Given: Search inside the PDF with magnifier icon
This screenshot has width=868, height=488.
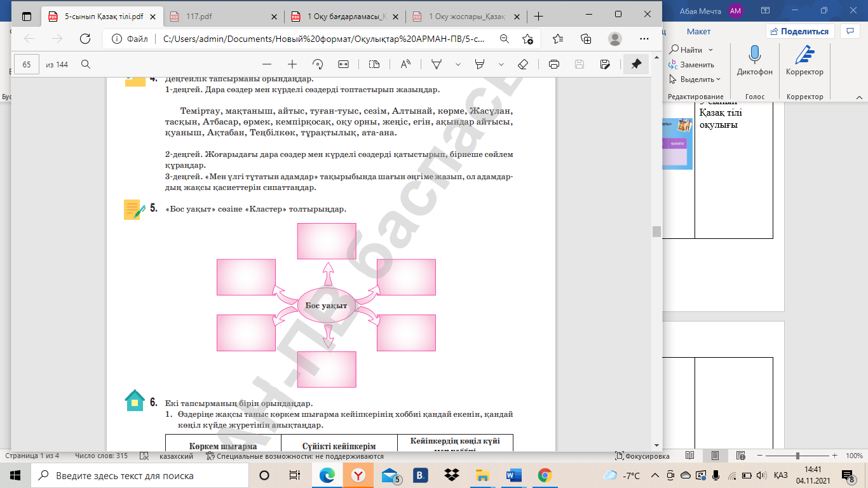Looking at the screenshot, I should point(86,64).
